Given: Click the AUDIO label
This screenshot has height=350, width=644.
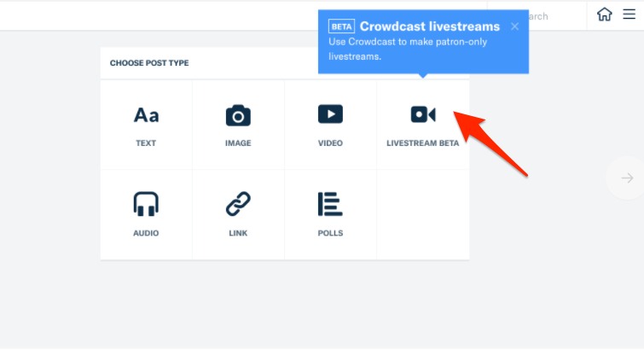Looking at the screenshot, I should pyautogui.click(x=146, y=233).
